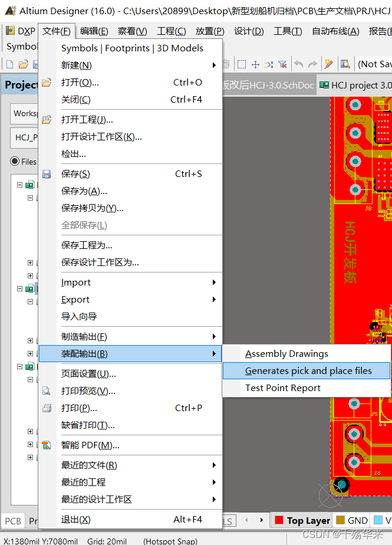Image resolution: width=392 pixels, height=545 pixels.
Task: Click the select-inside-area toolbar icon
Action: [x=242, y=64]
